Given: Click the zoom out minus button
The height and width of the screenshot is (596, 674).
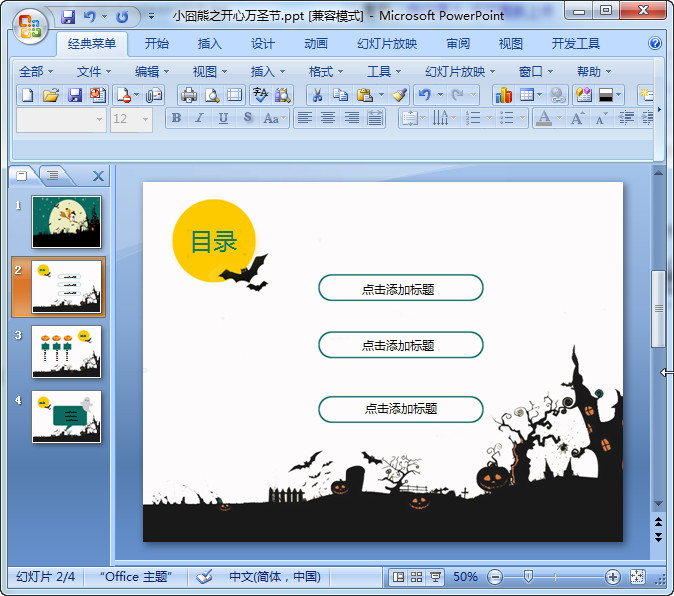Looking at the screenshot, I should pos(495,577).
